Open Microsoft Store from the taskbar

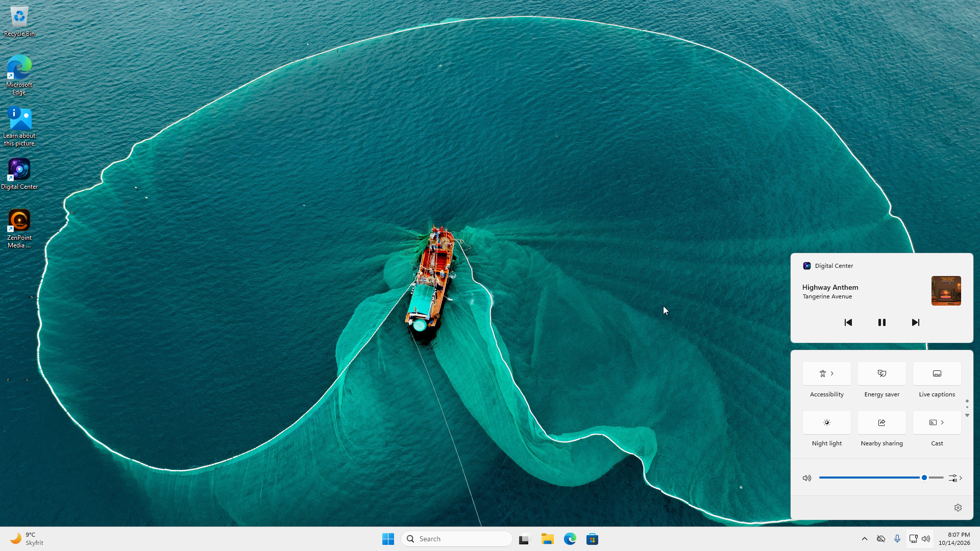[x=593, y=539]
